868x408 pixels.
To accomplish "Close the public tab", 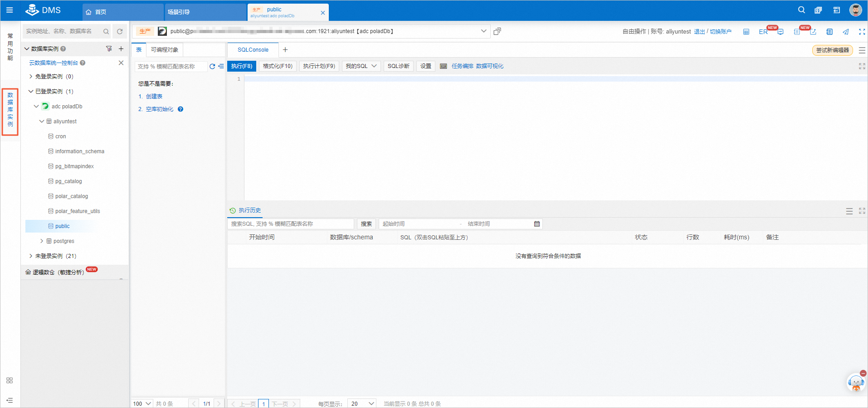I will coord(323,13).
